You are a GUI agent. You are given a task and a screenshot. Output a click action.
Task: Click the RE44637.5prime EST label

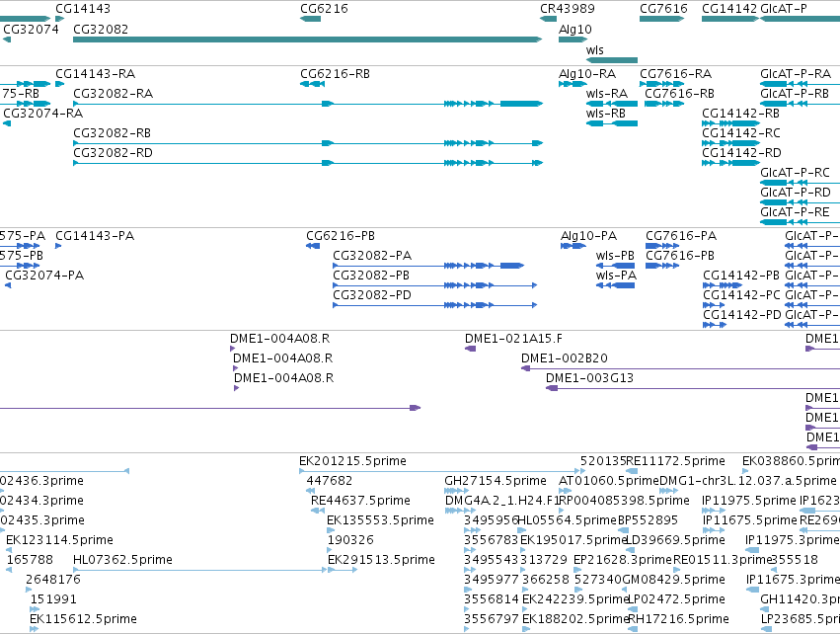click(x=360, y=501)
